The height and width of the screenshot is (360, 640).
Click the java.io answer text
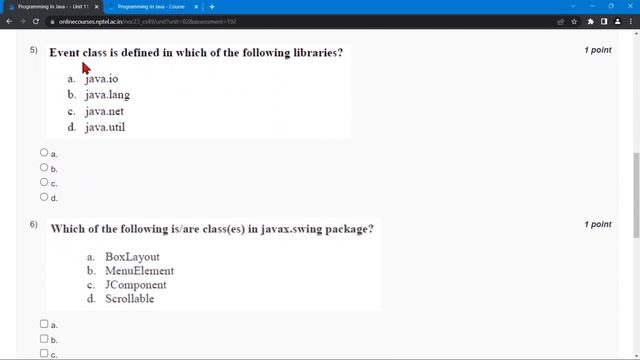click(x=102, y=79)
